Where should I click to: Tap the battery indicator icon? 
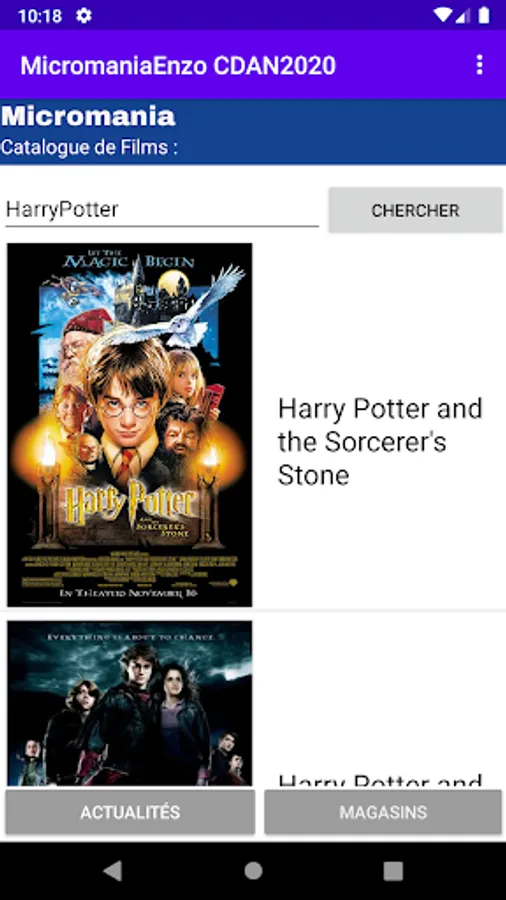(x=484, y=15)
